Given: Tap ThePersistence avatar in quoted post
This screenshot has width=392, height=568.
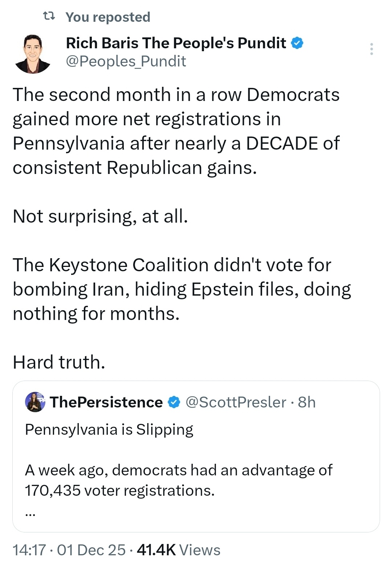Looking at the screenshot, I should 35,402.
